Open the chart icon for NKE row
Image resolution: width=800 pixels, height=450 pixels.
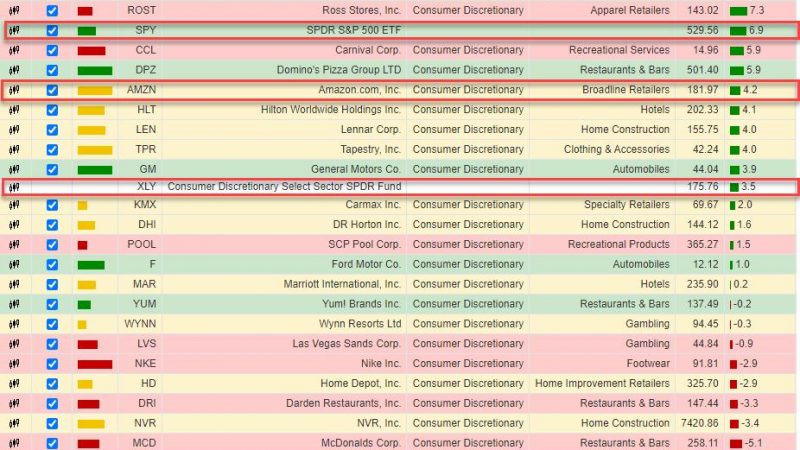pyautogui.click(x=14, y=364)
